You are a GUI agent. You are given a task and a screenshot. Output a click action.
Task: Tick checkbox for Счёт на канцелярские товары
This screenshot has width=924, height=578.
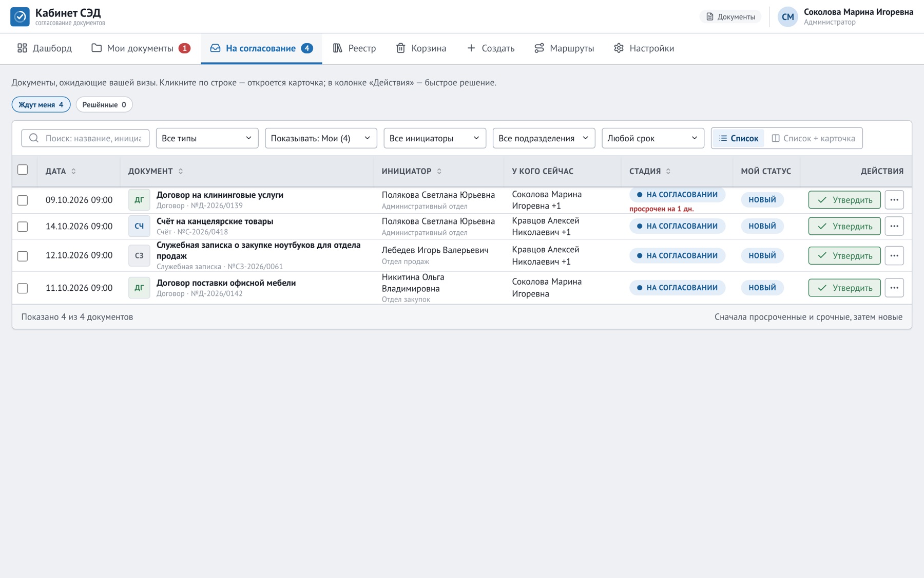23,227
